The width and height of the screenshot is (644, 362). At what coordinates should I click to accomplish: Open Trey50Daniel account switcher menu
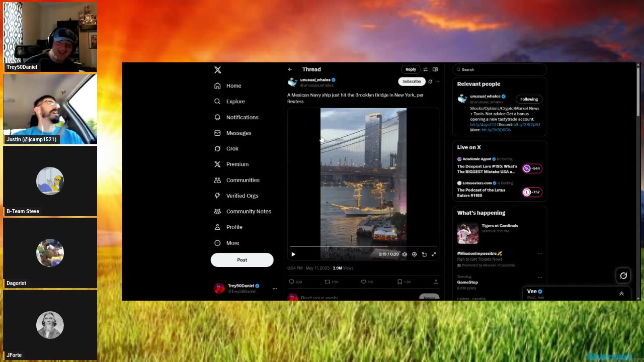coord(246,288)
